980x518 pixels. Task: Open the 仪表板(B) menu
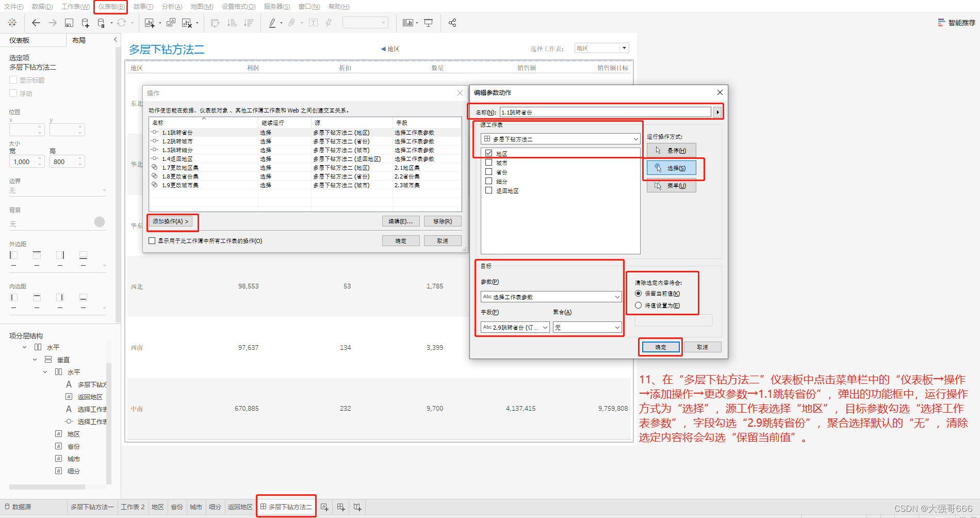point(111,7)
